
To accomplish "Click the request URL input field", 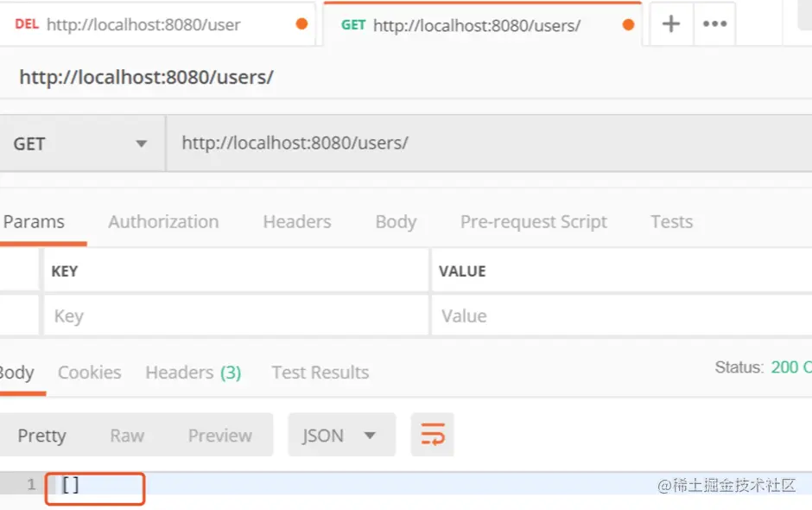I will click(x=490, y=143).
